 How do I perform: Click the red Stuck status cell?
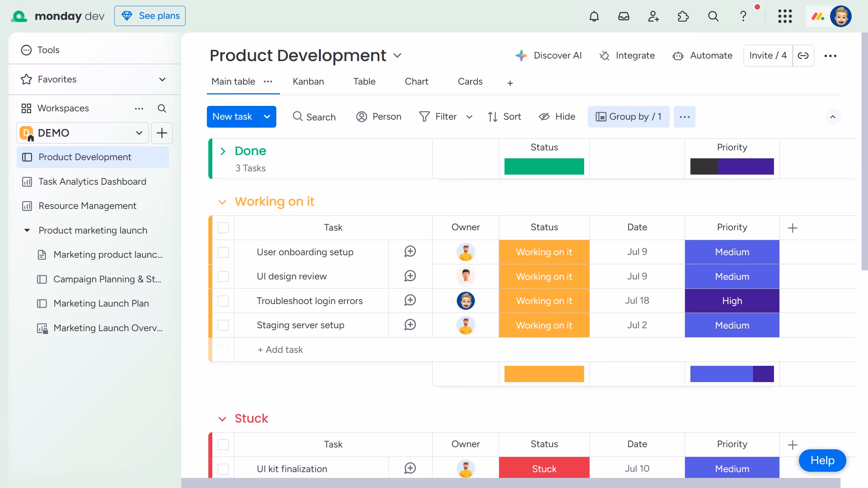544,468
